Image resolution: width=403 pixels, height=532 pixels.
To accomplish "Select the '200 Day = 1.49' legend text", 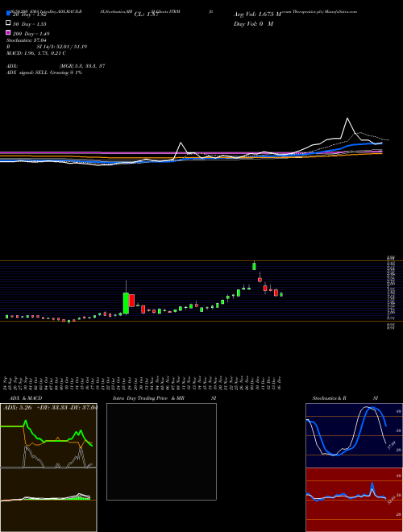I will (x=31, y=34).
